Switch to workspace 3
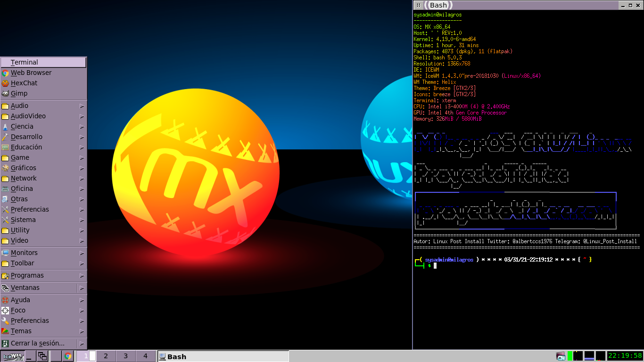Screen dimensions: 644x362 point(126,356)
